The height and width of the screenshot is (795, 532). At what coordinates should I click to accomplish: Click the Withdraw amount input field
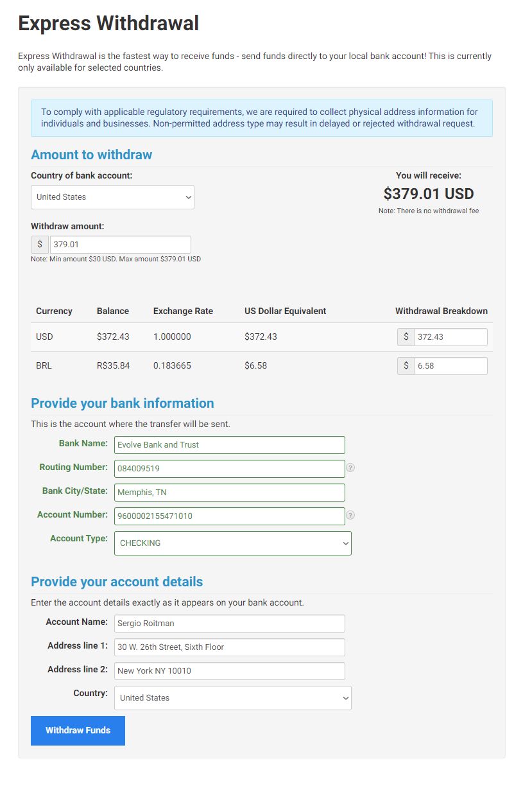point(121,245)
